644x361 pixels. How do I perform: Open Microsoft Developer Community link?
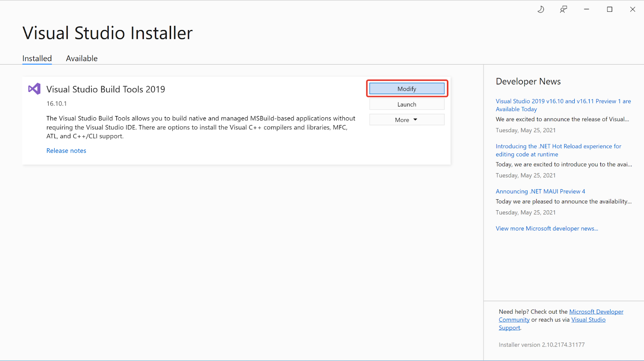click(x=596, y=312)
